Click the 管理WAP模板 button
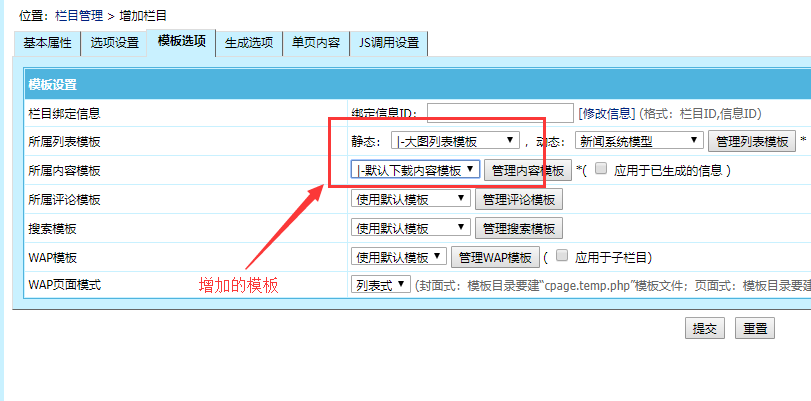The image size is (811, 401). (495, 257)
